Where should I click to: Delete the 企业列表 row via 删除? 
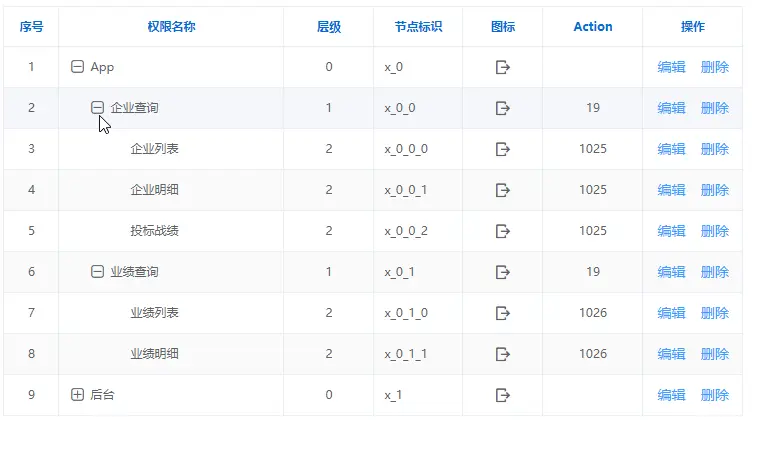point(715,149)
